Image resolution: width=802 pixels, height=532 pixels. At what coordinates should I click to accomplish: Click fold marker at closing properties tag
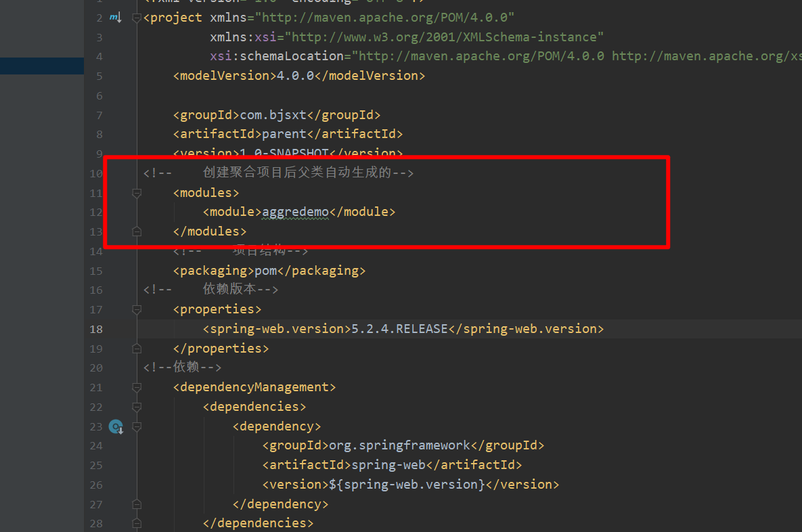point(137,349)
